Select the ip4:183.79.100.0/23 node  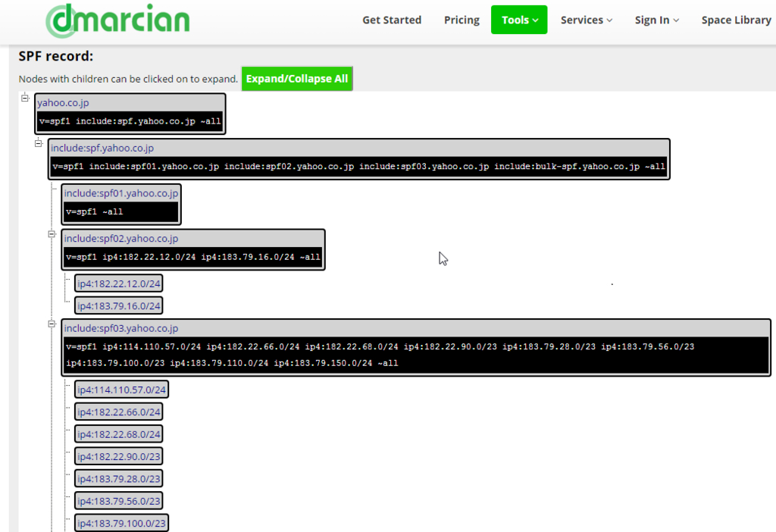pos(121,523)
